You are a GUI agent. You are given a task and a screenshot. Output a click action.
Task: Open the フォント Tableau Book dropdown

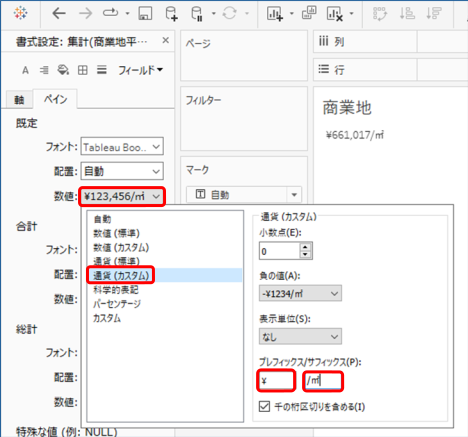[122, 146]
